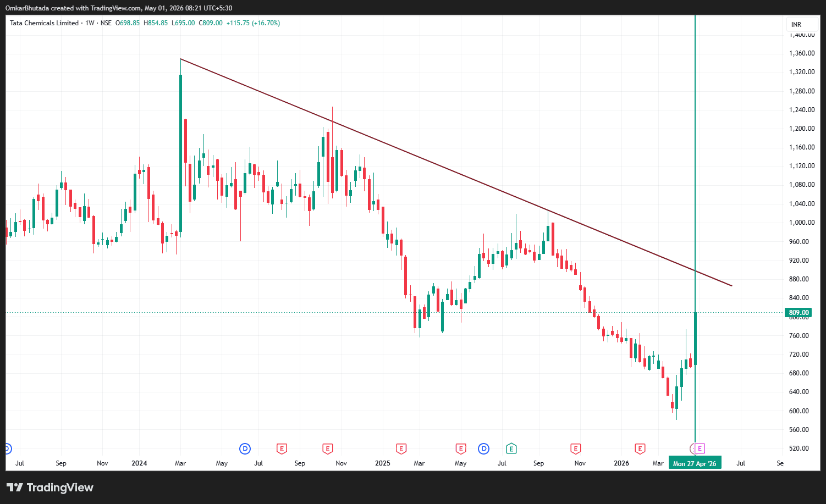Click the low value L695.00
The width and height of the screenshot is (826, 504).
(183, 23)
